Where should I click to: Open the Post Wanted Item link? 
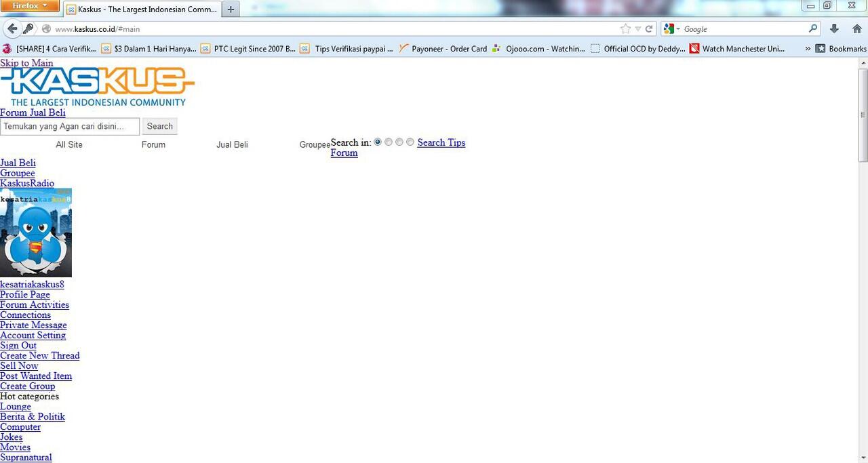point(36,376)
